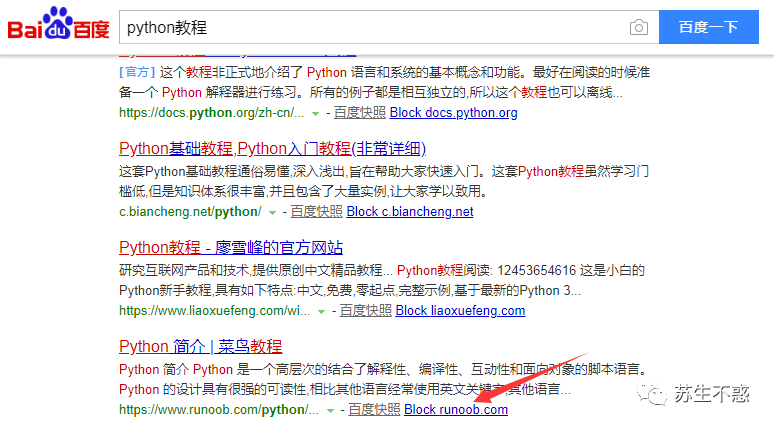
Task: Click snippet text starting 这套Python基础教程通俗易懂
Action: click(384, 181)
